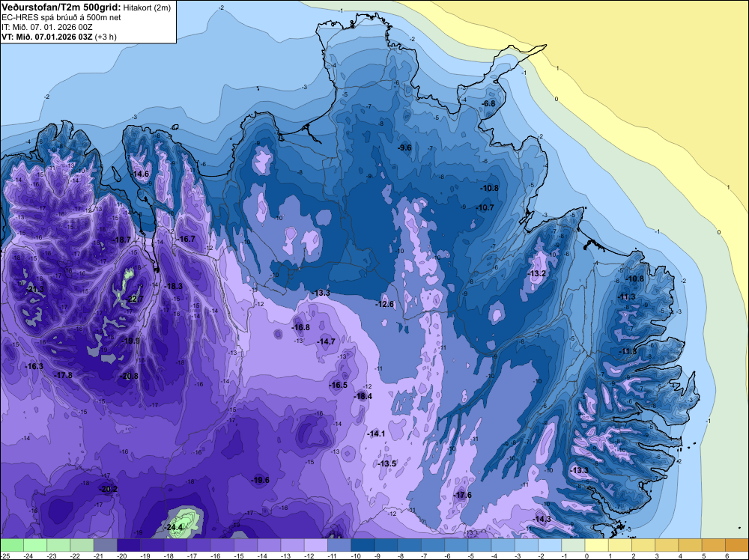Click the -16.8 temperature value
Viewport: 749px width, 560px height.
[x=300, y=327]
